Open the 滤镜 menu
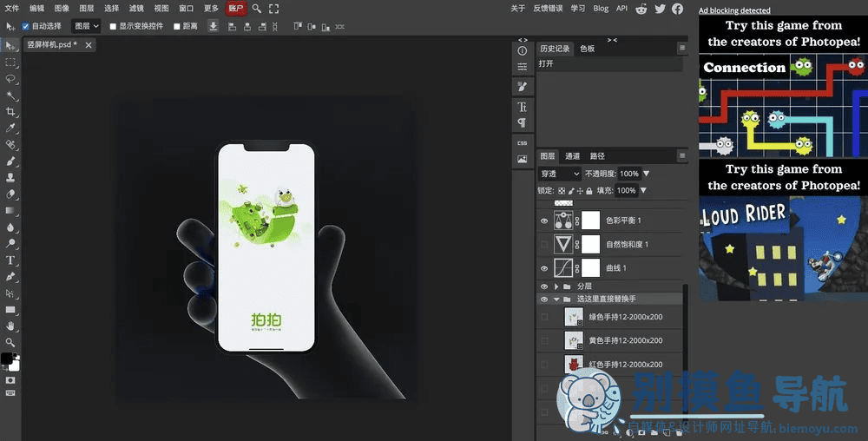The height and width of the screenshot is (441, 868). click(x=136, y=9)
